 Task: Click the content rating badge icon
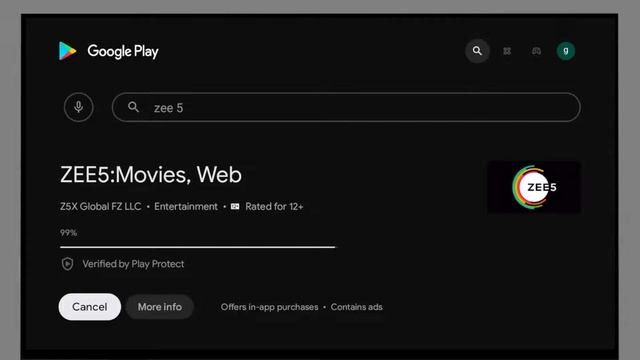tap(235, 207)
